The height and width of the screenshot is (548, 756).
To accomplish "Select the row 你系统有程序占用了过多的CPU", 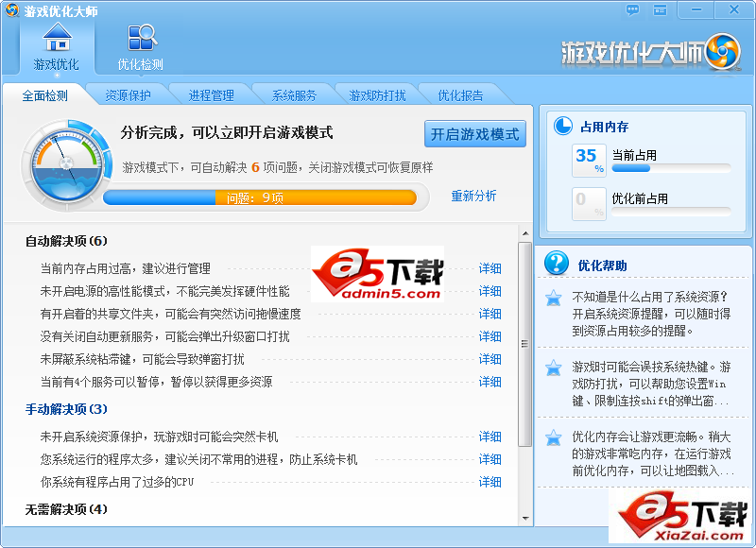I will (x=270, y=482).
